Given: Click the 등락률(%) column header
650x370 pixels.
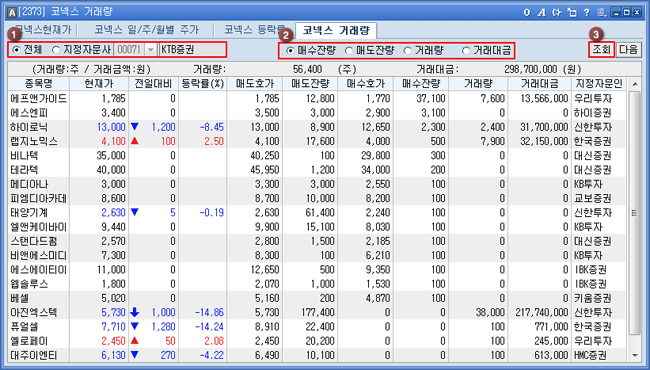Looking at the screenshot, I should tap(202, 84).
